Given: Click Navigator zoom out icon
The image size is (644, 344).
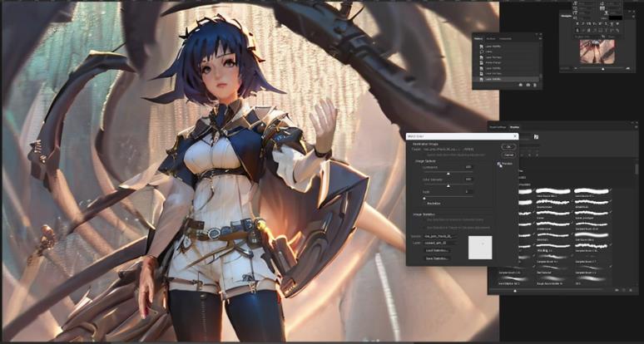Looking at the screenshot, I should tap(576, 68).
